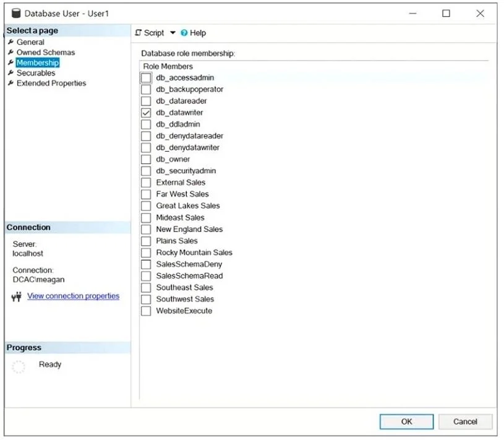Check the db_owner role checkbox

point(146,159)
